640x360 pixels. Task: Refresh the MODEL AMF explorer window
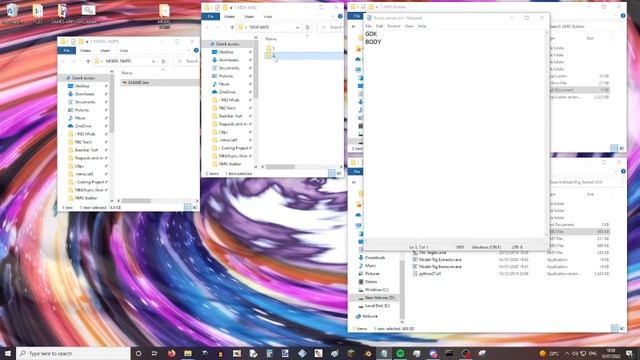(163, 61)
